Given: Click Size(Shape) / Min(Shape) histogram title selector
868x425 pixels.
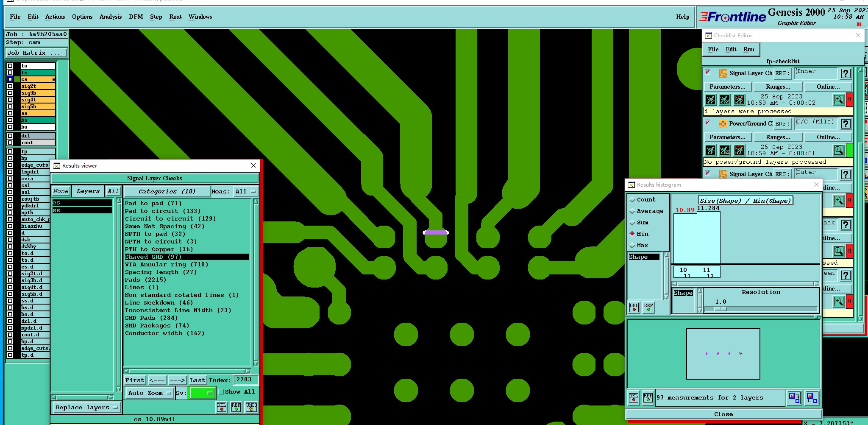Looking at the screenshot, I should 746,201.
